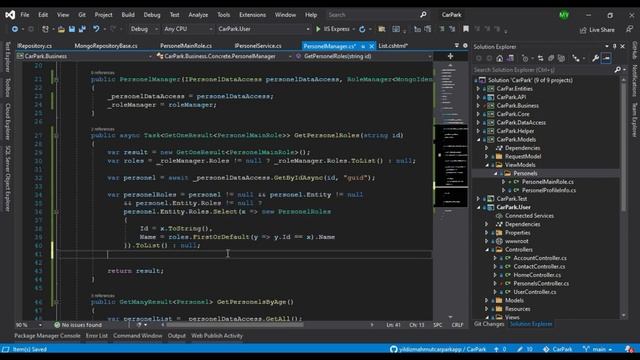Image resolution: width=640 pixels, height=360 pixels.
Task: Click the Live Share button
Action: (x=597, y=30)
